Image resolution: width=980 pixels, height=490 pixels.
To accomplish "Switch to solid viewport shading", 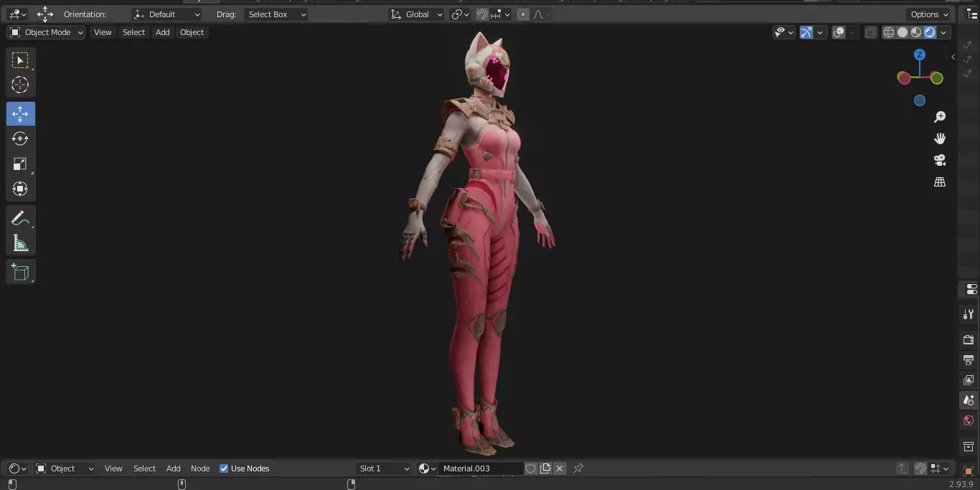I will point(903,32).
